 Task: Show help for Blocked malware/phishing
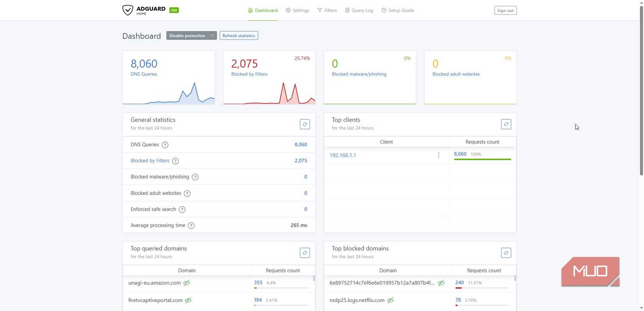(x=195, y=177)
